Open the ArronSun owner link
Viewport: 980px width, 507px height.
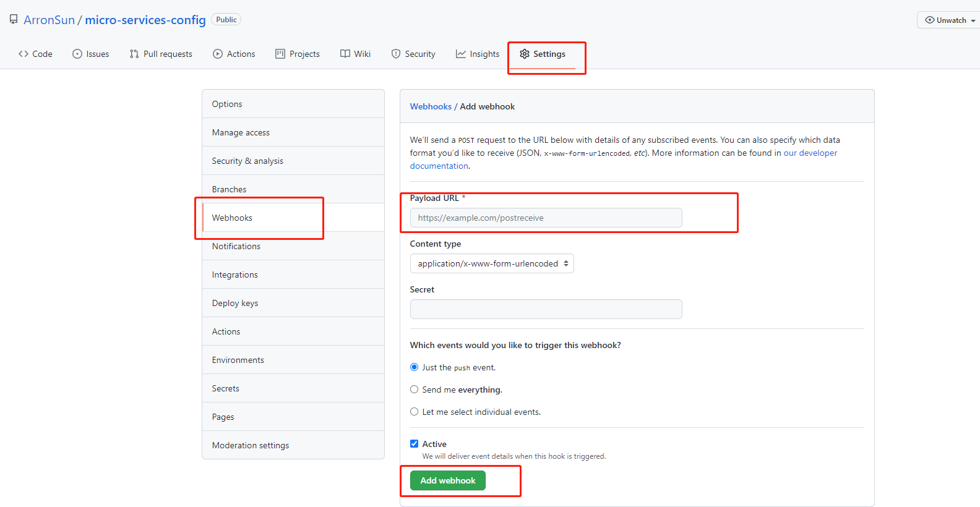pos(49,20)
